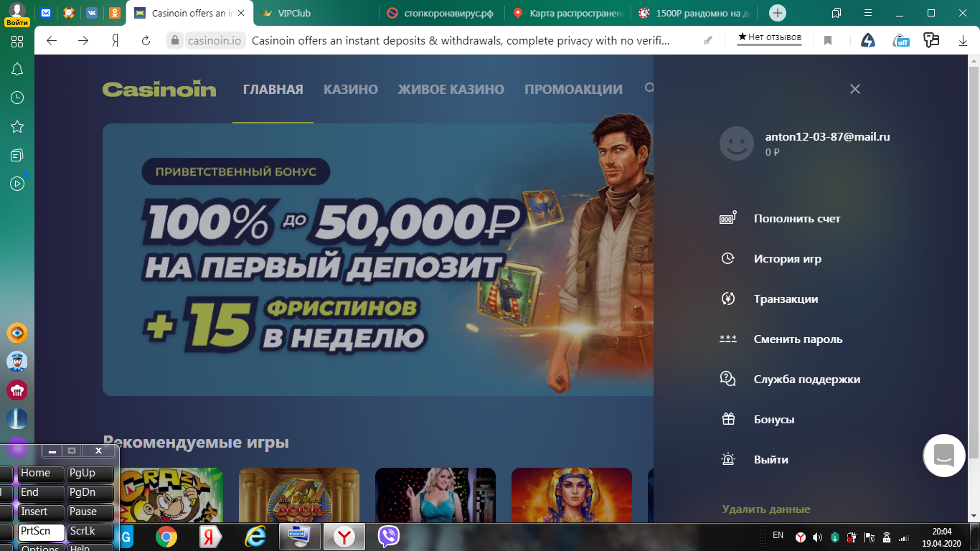Open the КАЗИНО navigation tab
This screenshot has height=551, width=980.
(x=351, y=90)
